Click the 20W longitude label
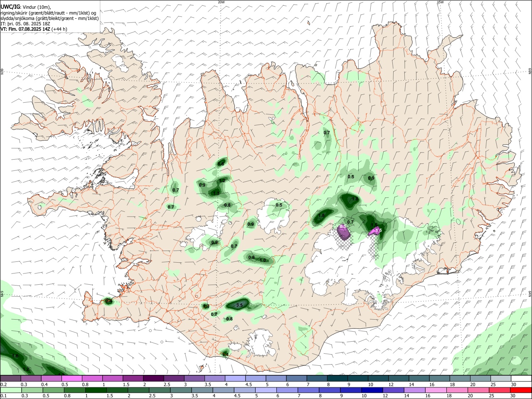 (x=221, y=2)
